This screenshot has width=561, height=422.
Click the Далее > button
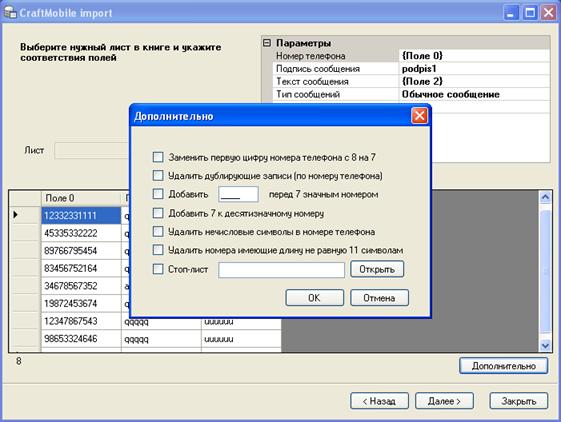444,401
